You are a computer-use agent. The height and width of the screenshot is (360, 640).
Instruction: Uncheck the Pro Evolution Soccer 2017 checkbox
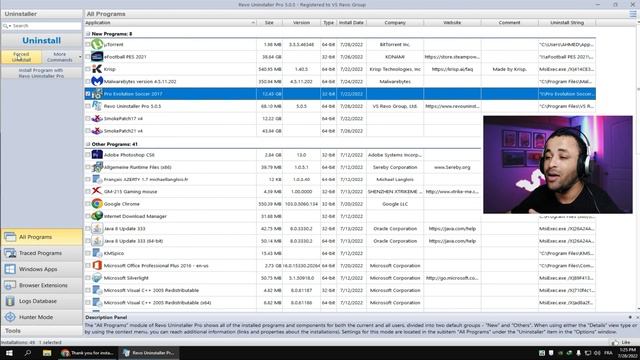pyautogui.click(x=88, y=93)
